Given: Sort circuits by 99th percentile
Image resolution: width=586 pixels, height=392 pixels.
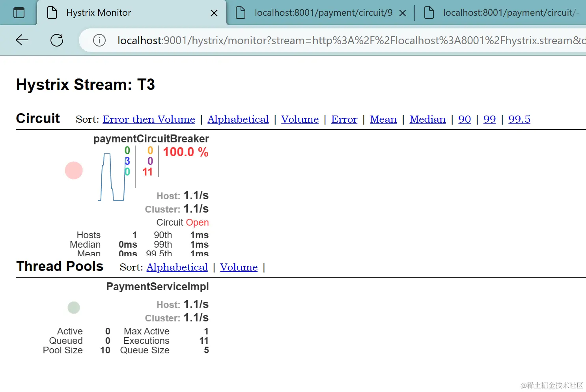Looking at the screenshot, I should click(x=489, y=119).
